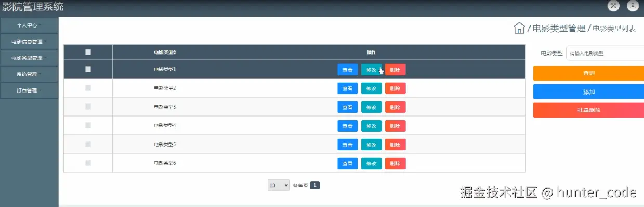This screenshot has height=207, width=644.
Task: Click 修改 for 电影类型1
Action: 371,70
